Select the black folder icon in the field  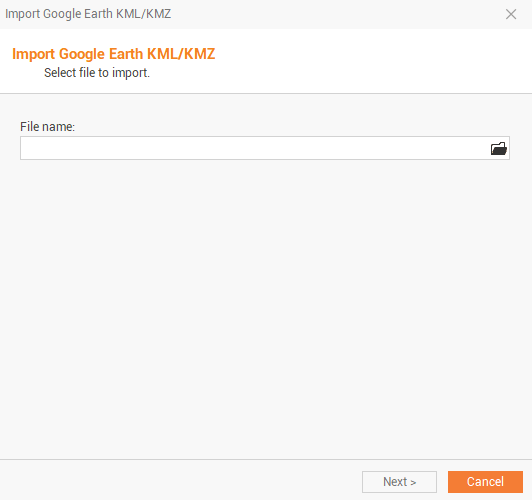click(498, 148)
